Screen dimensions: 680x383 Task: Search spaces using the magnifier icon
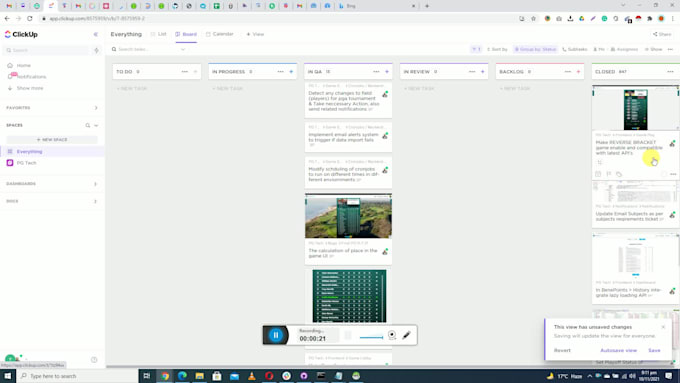tap(88, 125)
